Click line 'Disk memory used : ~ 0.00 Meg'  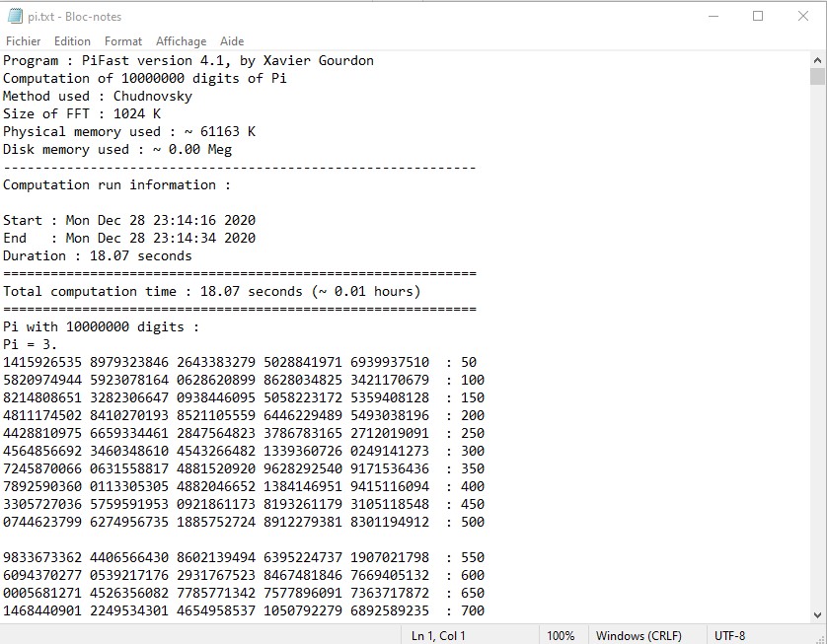[117, 150]
